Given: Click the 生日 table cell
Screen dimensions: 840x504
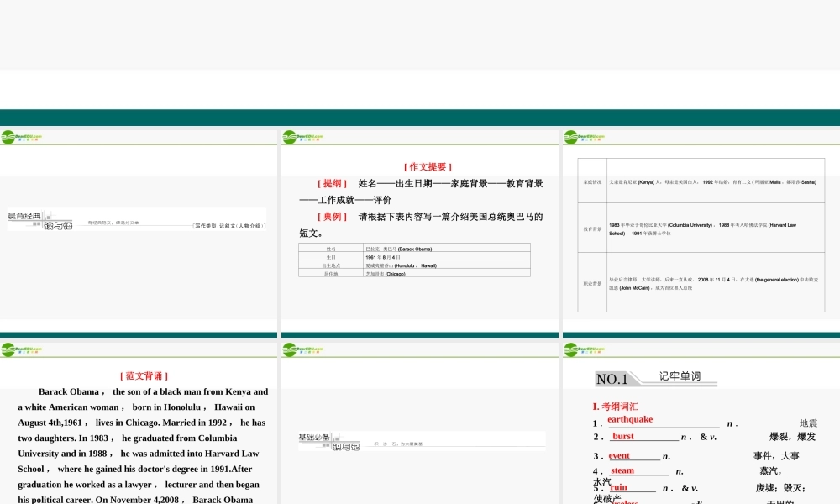Looking at the screenshot, I should click(x=331, y=257).
